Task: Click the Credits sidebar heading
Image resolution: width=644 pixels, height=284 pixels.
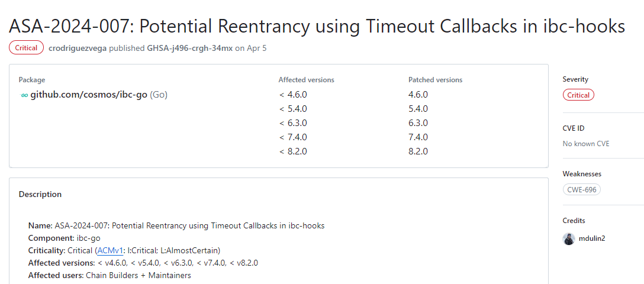Action: (574, 221)
